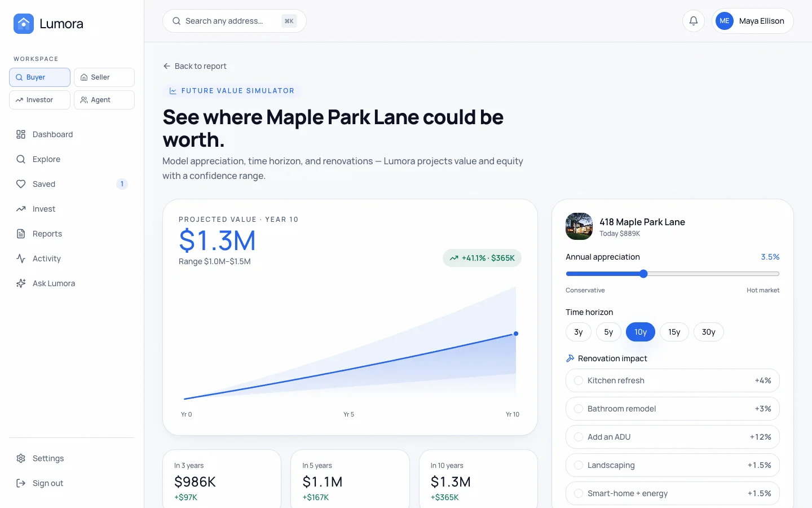Switch to the Agent workspace

(104, 100)
